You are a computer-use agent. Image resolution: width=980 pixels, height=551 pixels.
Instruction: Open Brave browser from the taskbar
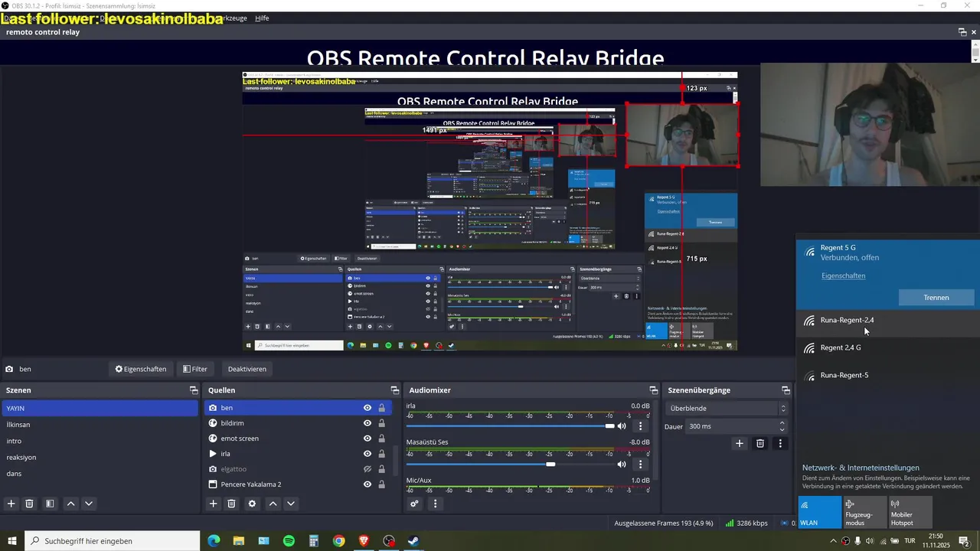(x=364, y=541)
